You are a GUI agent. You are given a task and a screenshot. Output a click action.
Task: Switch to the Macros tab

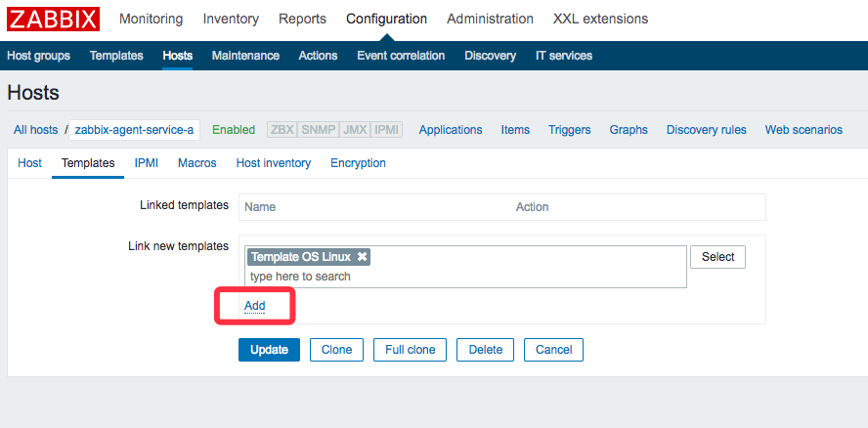pos(197,163)
